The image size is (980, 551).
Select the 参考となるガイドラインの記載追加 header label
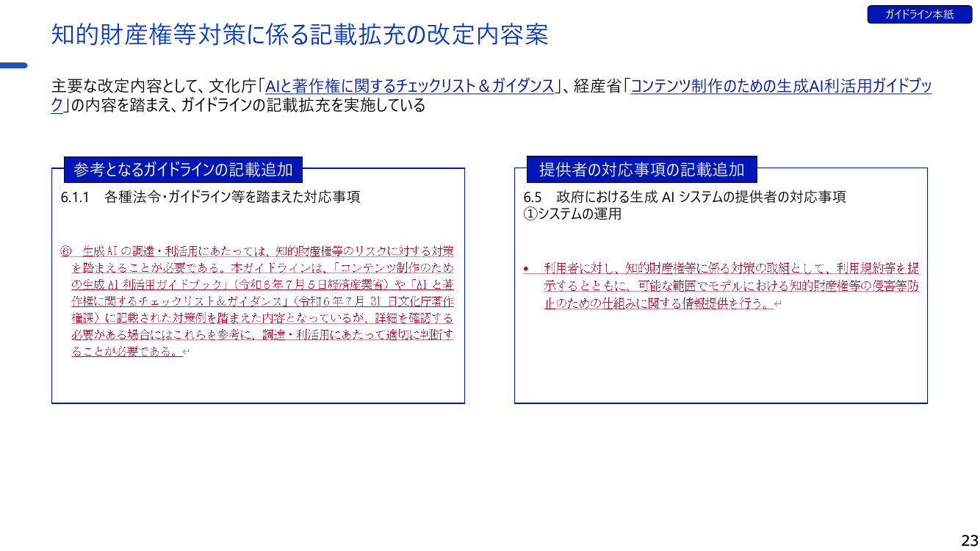(x=184, y=170)
